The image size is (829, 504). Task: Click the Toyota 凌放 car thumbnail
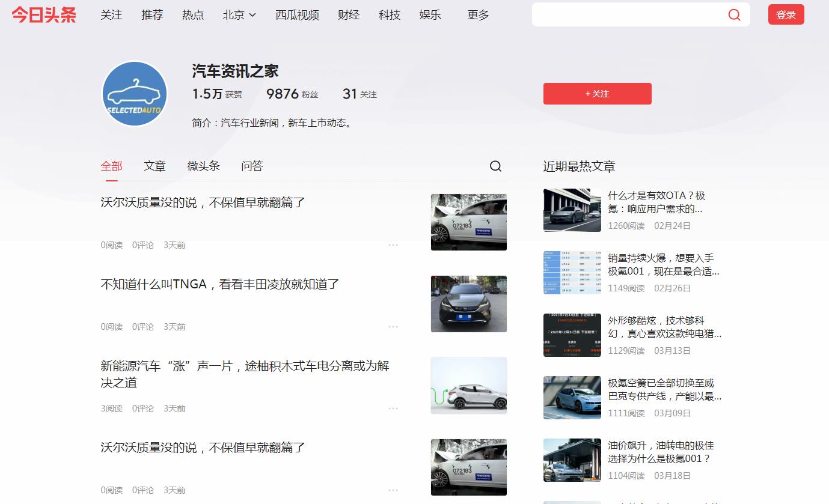click(x=469, y=304)
